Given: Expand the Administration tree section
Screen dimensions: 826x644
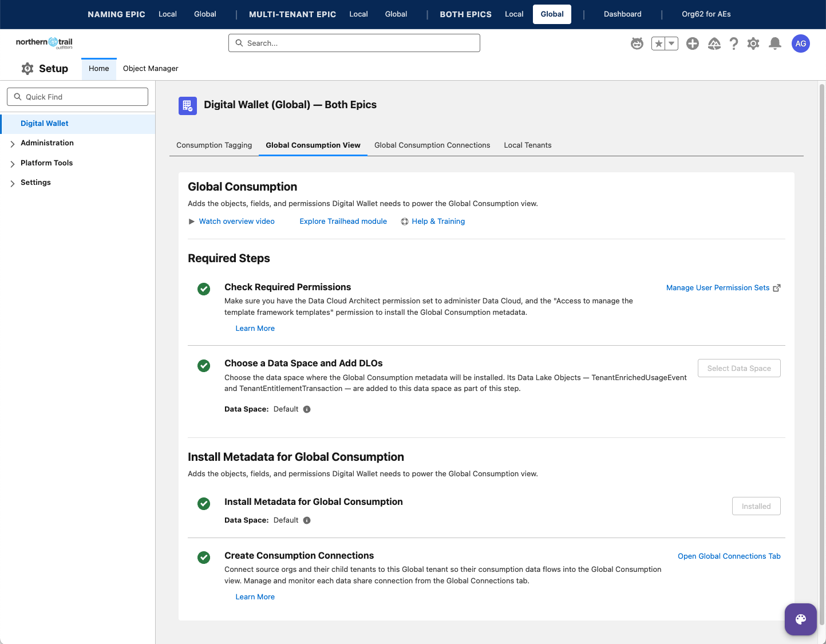Looking at the screenshot, I should 13,144.
